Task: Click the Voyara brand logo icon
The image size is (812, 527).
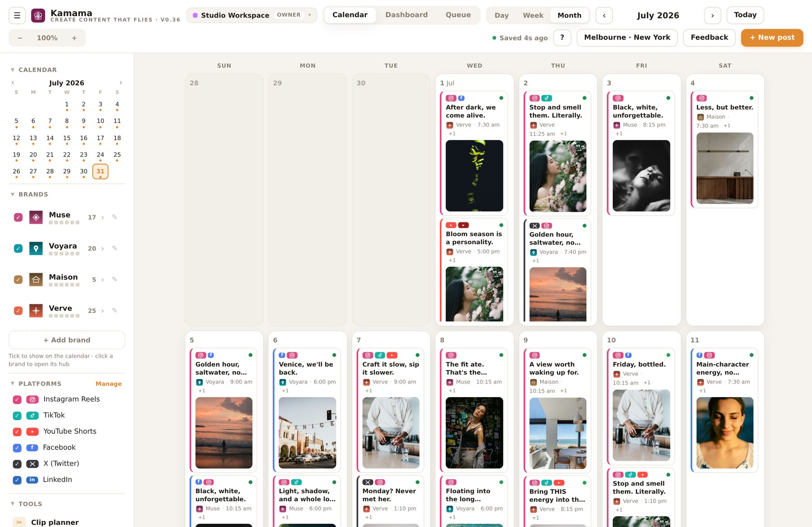Action: click(x=36, y=248)
